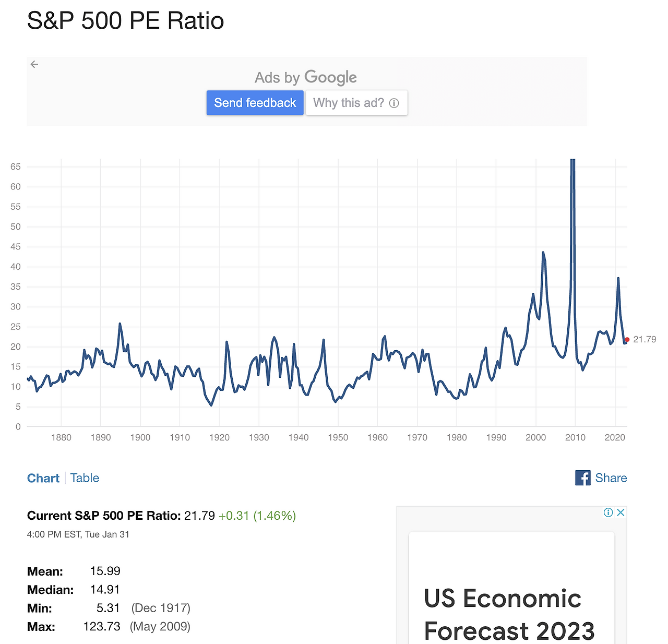668x644 pixels.
Task: Click the chart line's peak near 2021
Action: pyautogui.click(x=618, y=278)
